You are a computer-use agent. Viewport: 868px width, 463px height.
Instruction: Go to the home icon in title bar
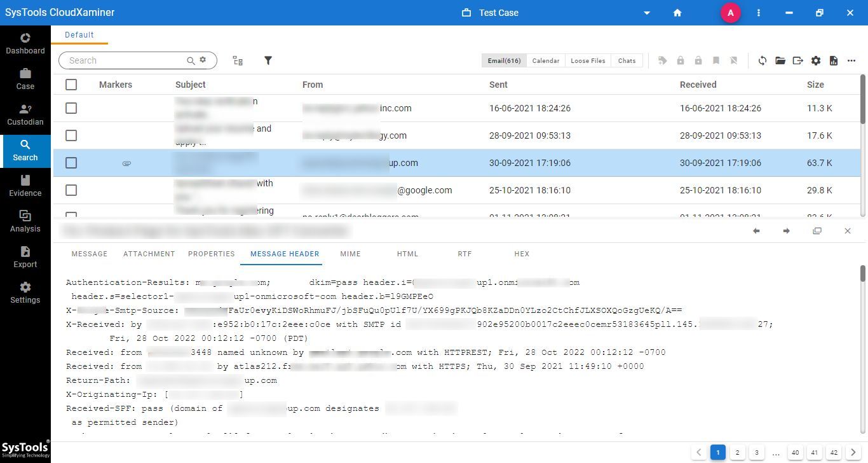[677, 13]
